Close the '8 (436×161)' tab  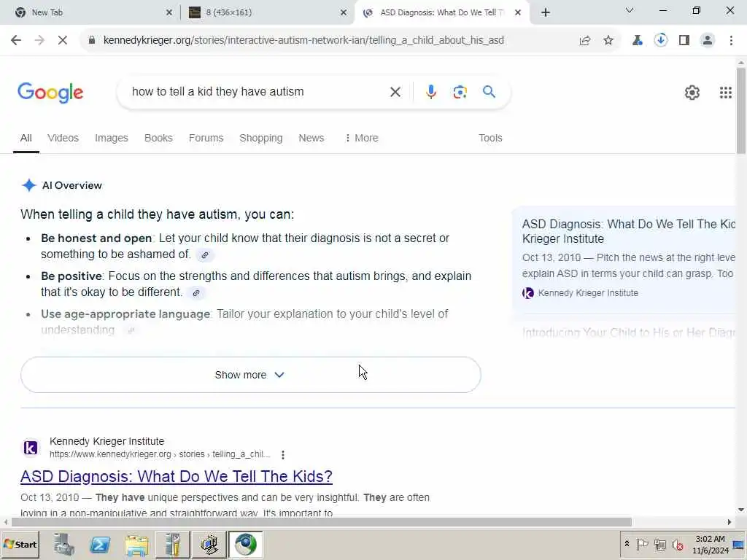click(344, 13)
